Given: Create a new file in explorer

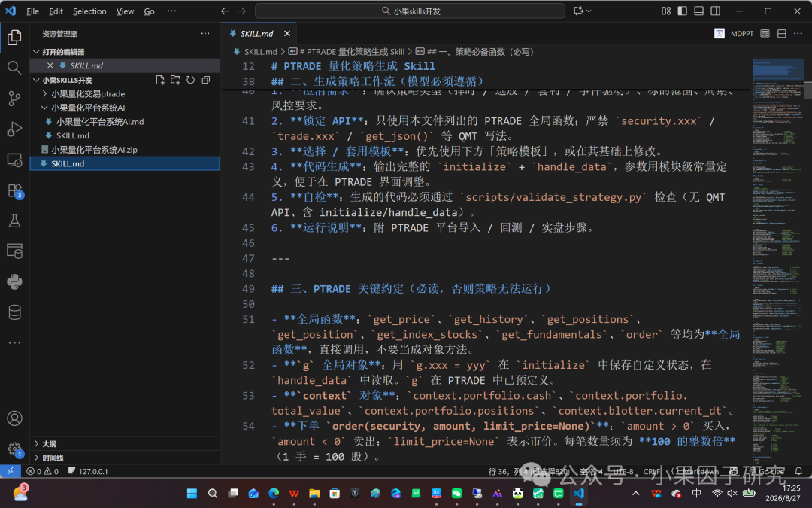Looking at the screenshot, I should 160,80.
